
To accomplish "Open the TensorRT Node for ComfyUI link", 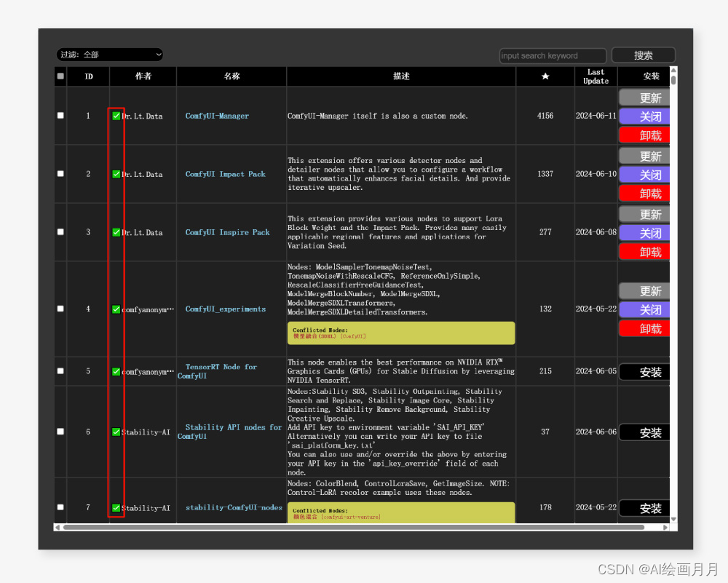I will [x=217, y=371].
